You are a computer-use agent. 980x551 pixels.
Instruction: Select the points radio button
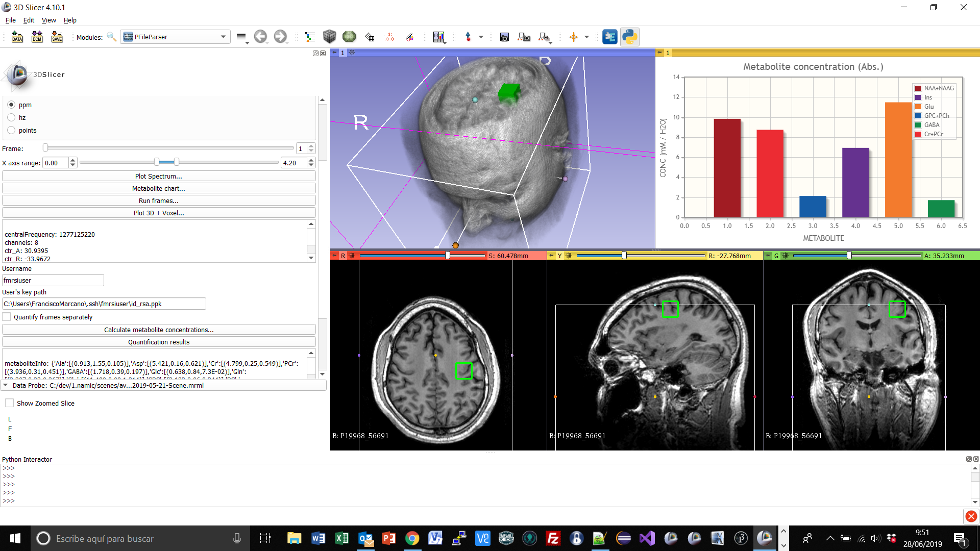coord(11,130)
